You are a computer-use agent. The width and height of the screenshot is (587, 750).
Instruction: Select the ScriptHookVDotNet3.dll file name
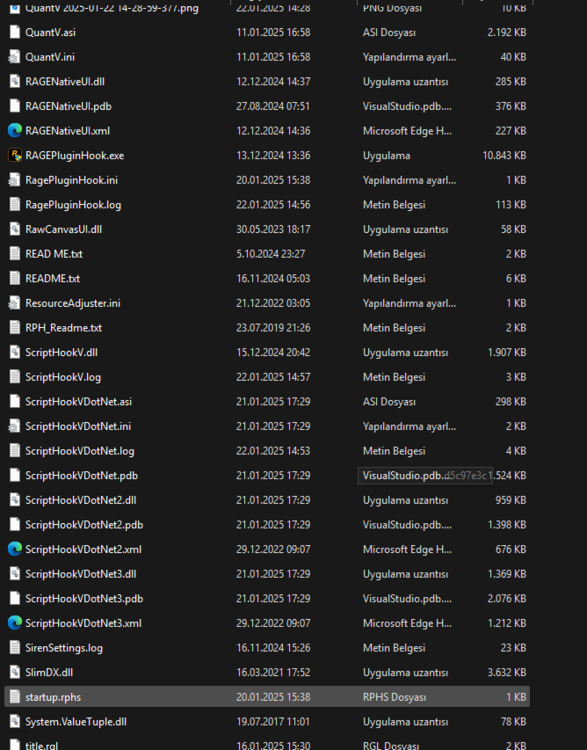(80, 574)
